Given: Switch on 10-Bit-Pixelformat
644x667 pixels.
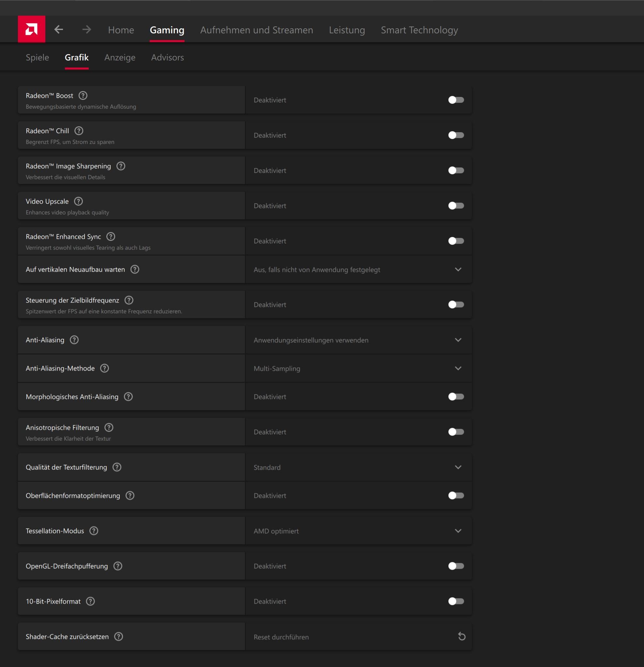Looking at the screenshot, I should tap(456, 602).
